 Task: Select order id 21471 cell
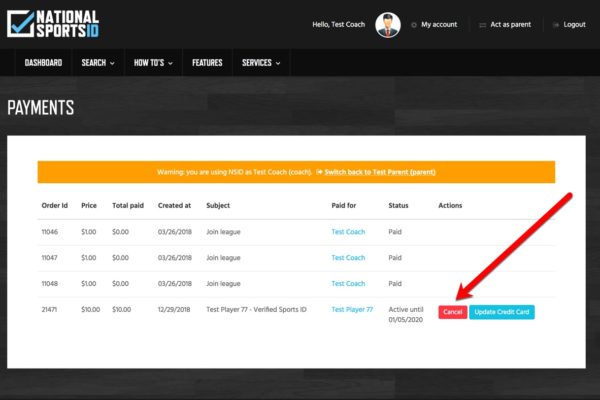49,310
